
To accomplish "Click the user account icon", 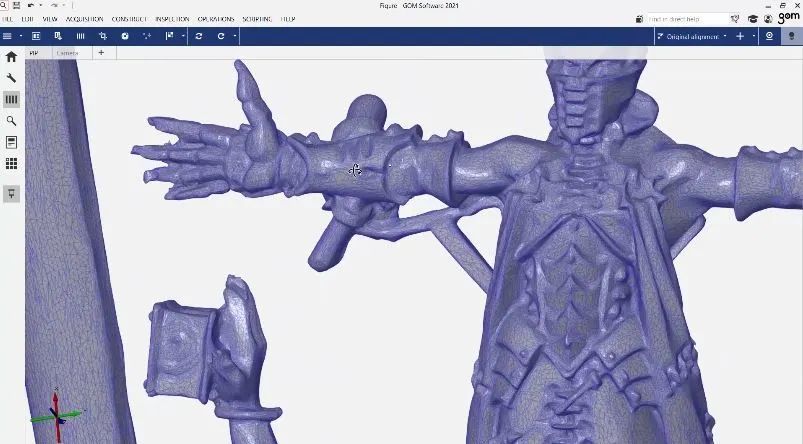I will pos(768,19).
